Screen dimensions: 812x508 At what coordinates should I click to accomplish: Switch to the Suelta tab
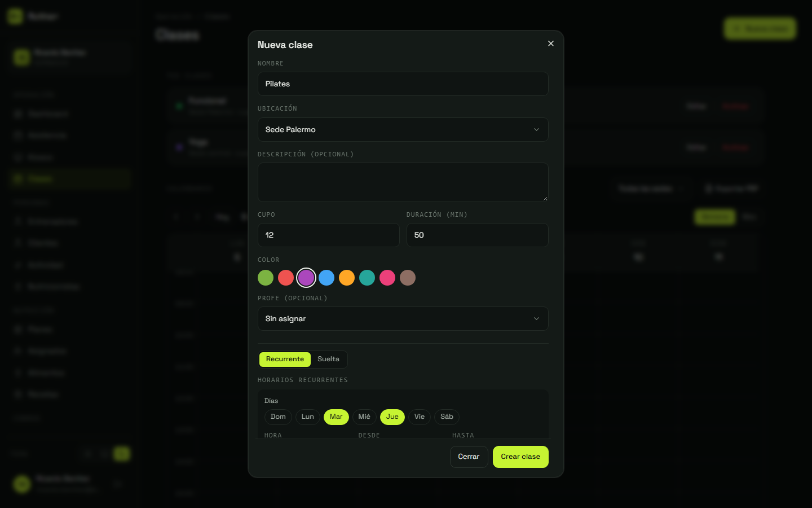point(328,360)
